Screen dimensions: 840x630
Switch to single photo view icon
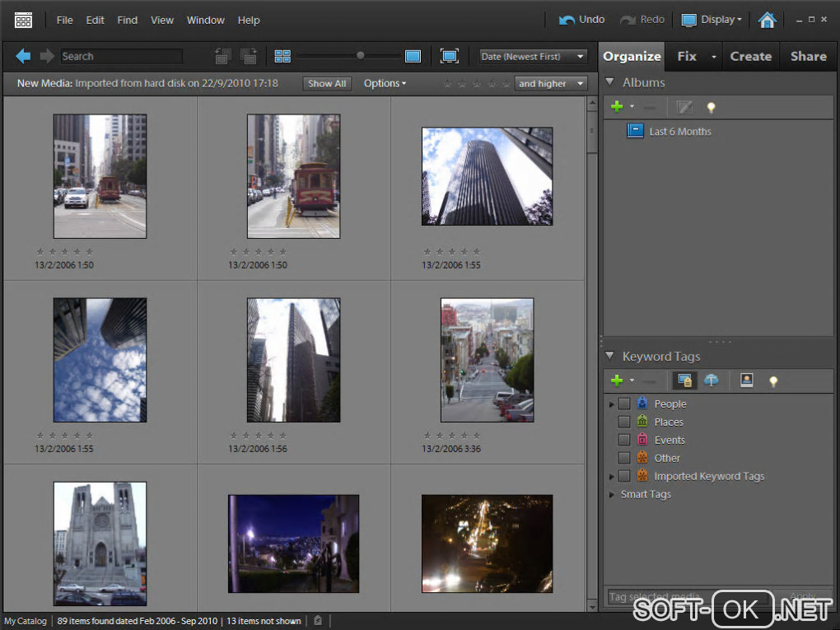(413, 56)
